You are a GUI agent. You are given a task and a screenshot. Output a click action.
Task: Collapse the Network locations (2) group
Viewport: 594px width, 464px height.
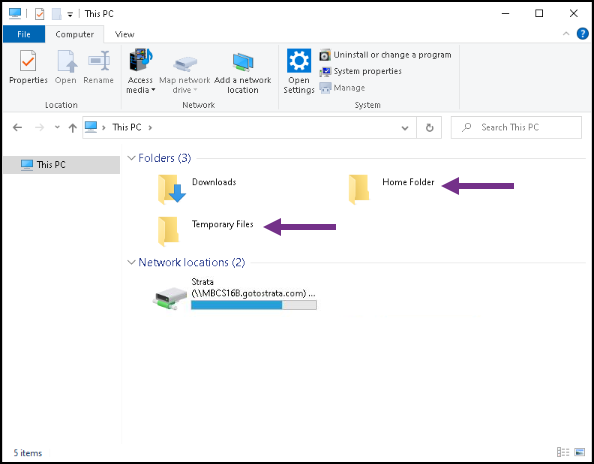tap(131, 262)
